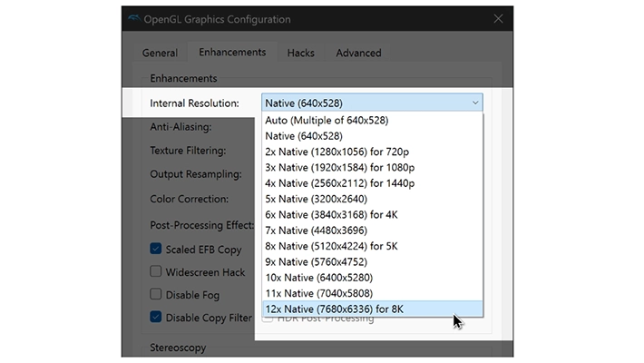Select 9x Native (5760x4752) option

(372, 262)
